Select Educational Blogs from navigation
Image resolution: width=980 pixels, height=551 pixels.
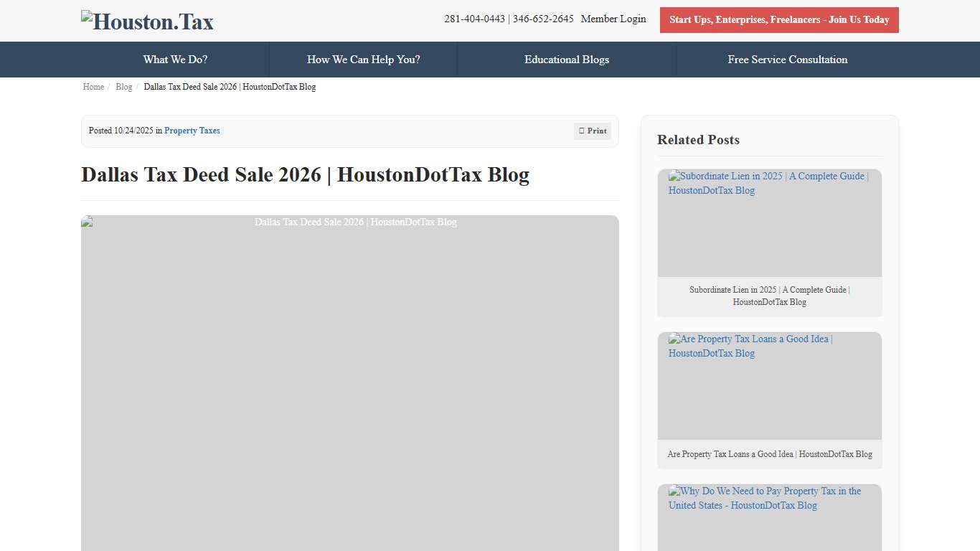pos(567,60)
